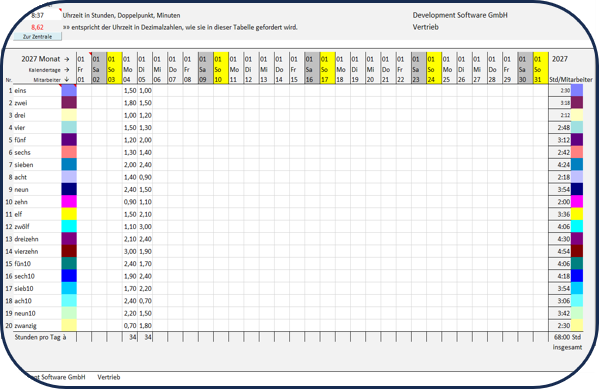Click the yellow So 03 column header

[114, 69]
